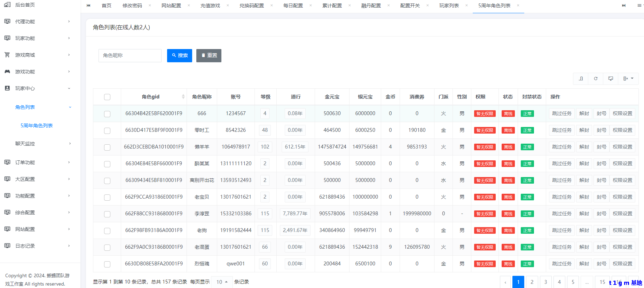Open the columns dropdown in the table toolbar
The height and width of the screenshot is (288, 644).
point(628,79)
